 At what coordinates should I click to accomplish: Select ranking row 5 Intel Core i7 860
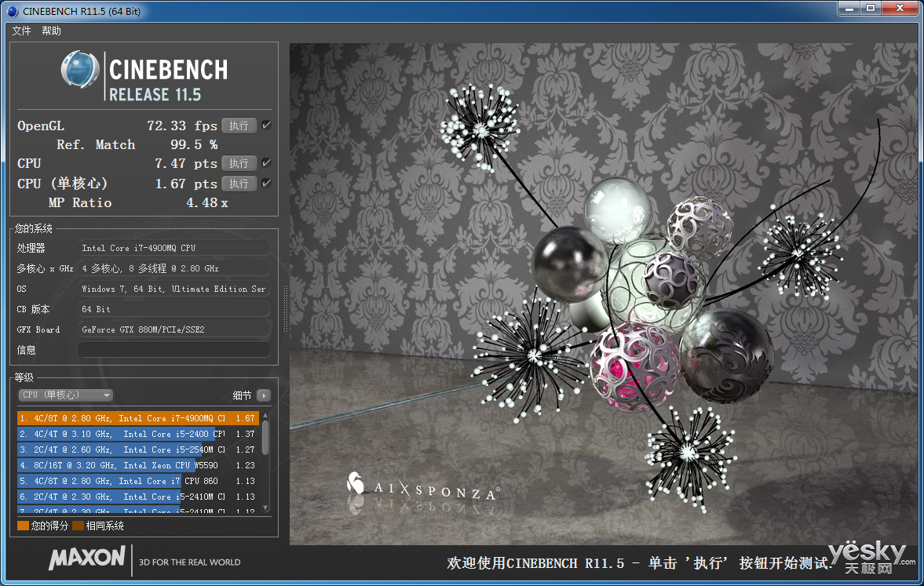[x=138, y=481]
